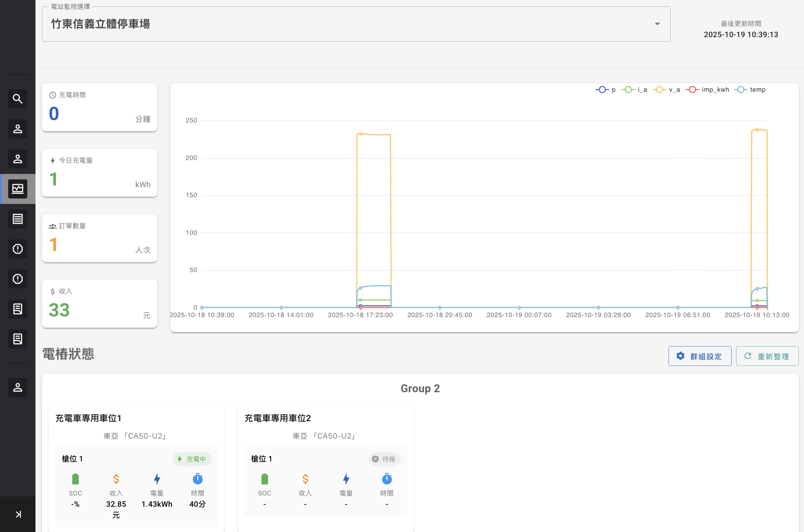Select the 今日充電量 card
This screenshot has width=804, height=532.
pyautogui.click(x=100, y=173)
